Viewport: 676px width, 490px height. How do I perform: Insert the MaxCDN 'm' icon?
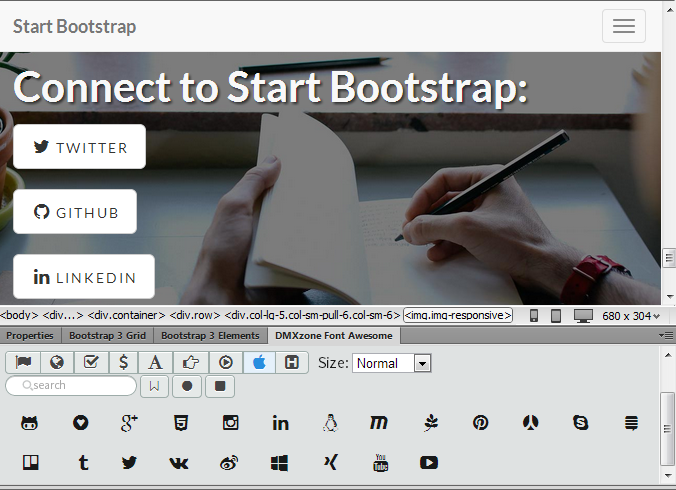[379, 423]
